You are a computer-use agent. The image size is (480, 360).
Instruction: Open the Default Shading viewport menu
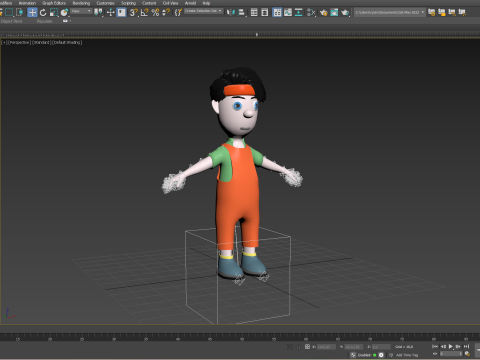(67, 42)
